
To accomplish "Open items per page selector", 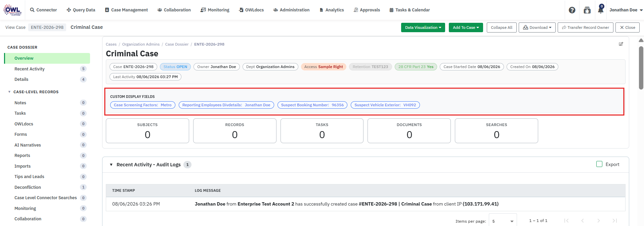I will (x=503, y=221).
